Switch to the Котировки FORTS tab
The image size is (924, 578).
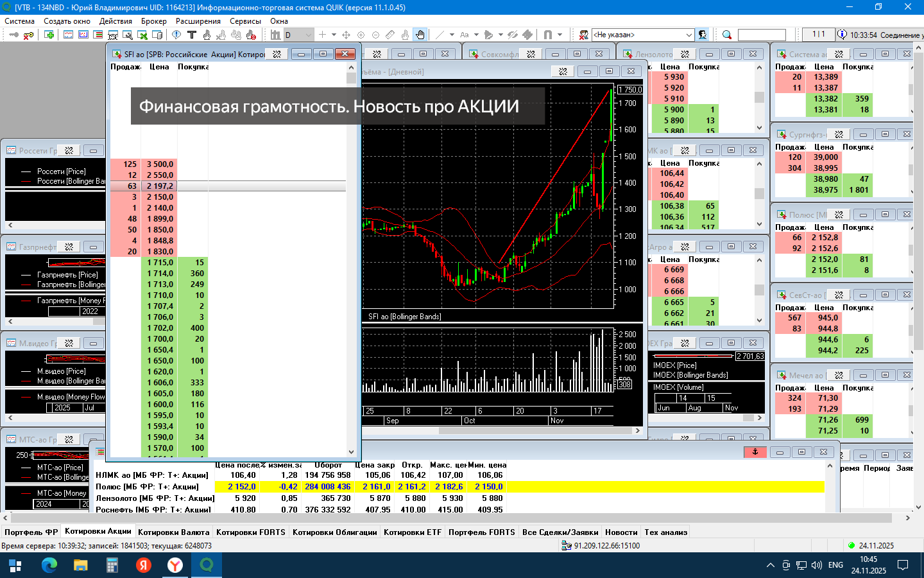pos(250,532)
